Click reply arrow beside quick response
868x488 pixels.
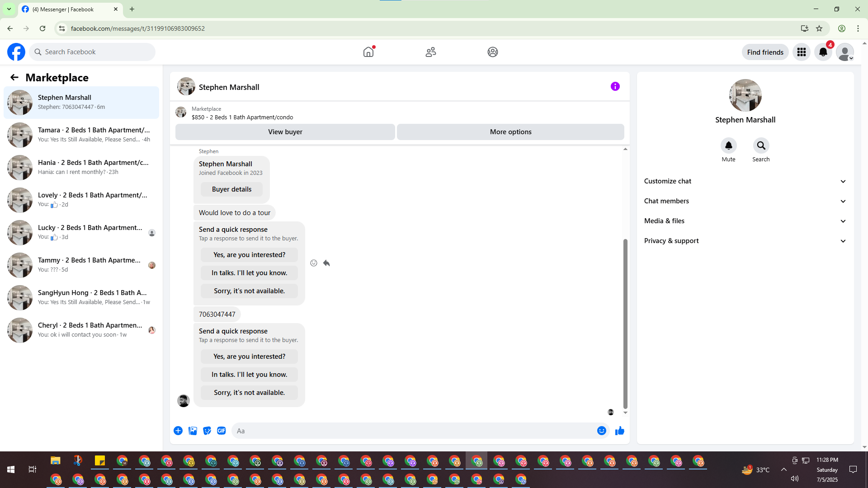pos(326,263)
